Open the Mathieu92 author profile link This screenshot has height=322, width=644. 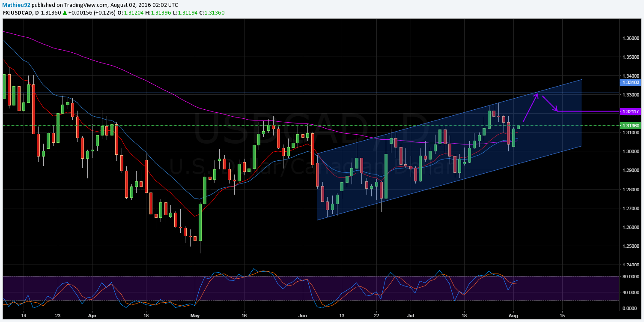17,4
